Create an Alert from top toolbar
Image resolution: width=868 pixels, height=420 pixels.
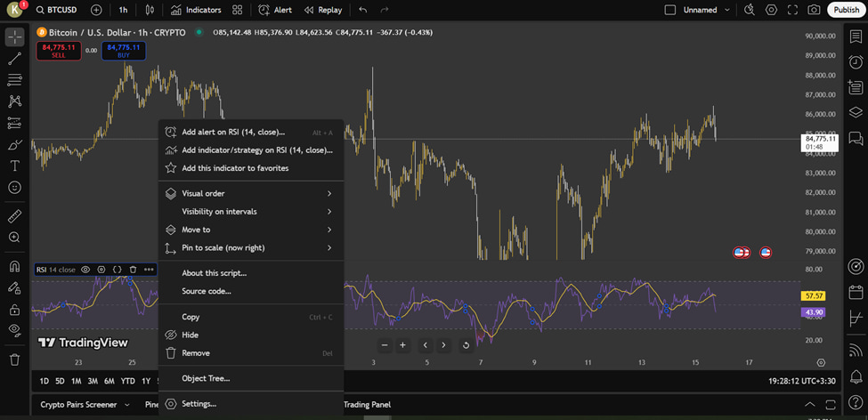point(275,10)
